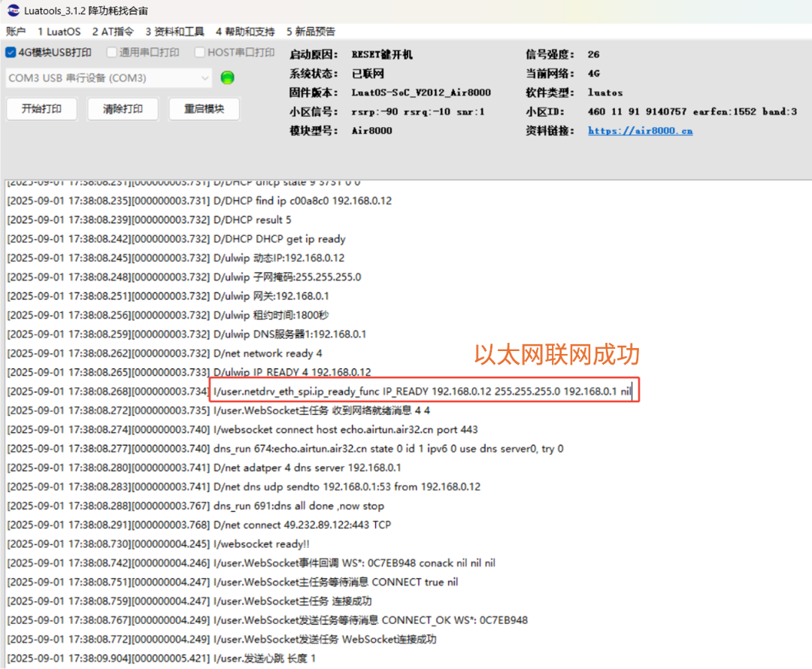Image resolution: width=812 pixels, height=669 pixels.
Task: Click the software type luatos value
Action: (x=604, y=92)
